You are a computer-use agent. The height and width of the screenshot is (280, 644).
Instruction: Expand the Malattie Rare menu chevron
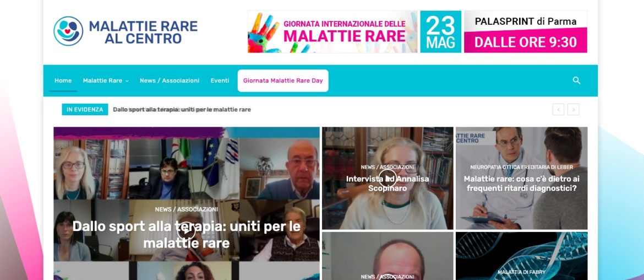point(127,81)
